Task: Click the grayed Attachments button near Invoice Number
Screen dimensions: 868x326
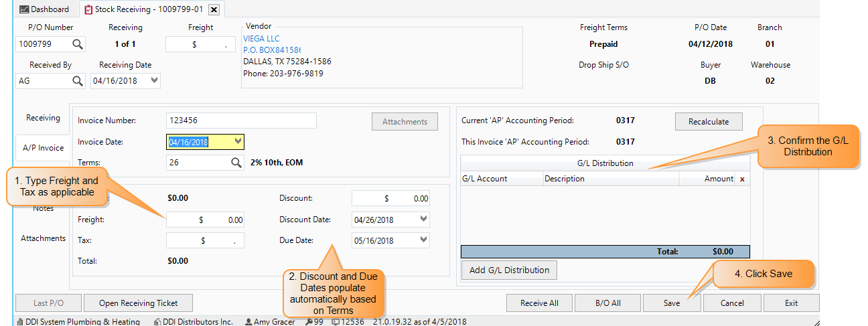Action: pos(405,122)
